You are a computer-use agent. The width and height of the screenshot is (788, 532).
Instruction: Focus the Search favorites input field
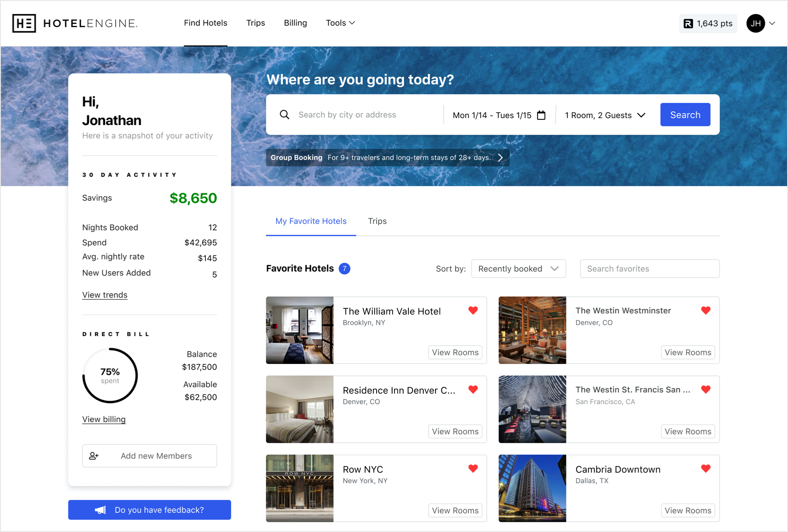click(649, 269)
